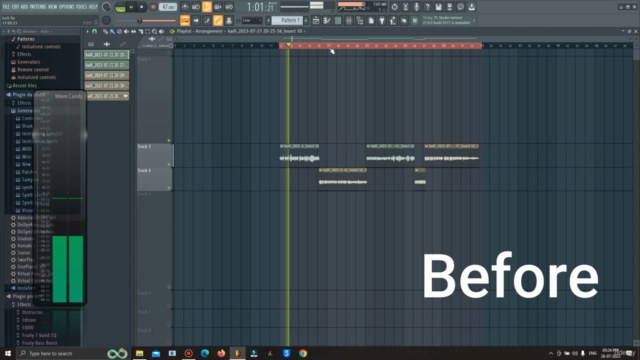Toggle pattern/song mode switch
This screenshot has width=640, height=360.
(x=120, y=7)
